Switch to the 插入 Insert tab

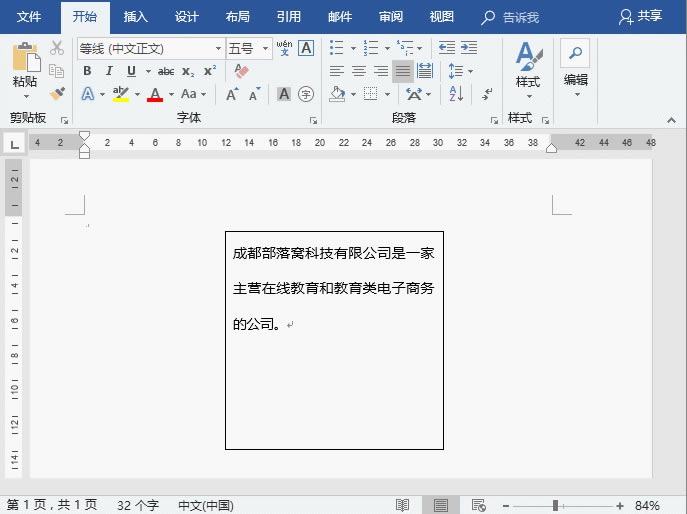(x=135, y=17)
